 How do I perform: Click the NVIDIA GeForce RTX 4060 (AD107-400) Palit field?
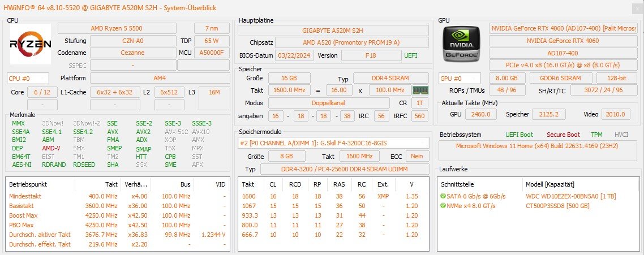pyautogui.click(x=563, y=28)
